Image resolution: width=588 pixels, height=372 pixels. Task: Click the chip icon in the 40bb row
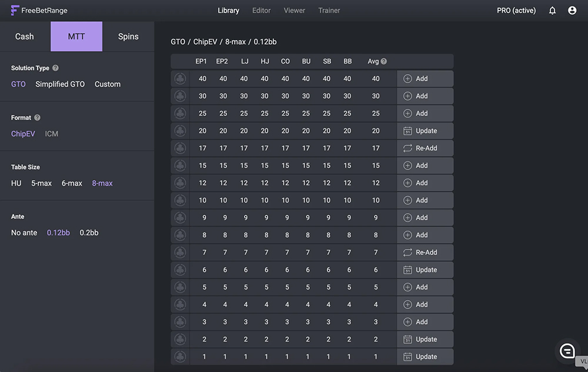click(181, 79)
